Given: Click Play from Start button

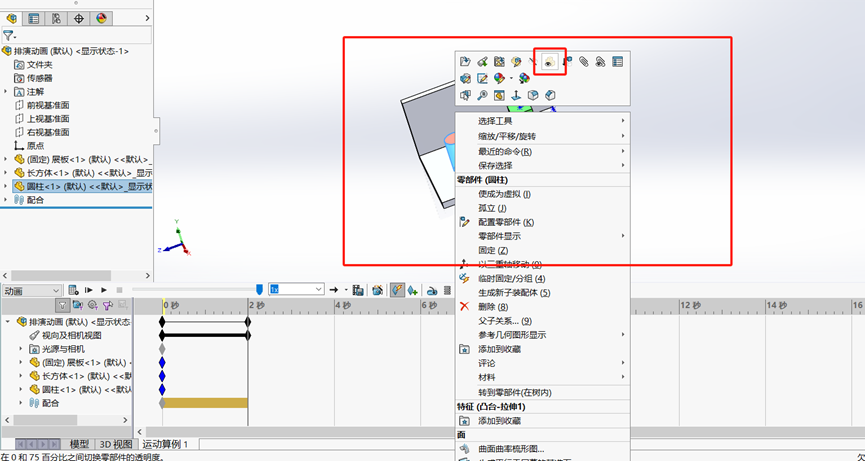Looking at the screenshot, I should (x=88, y=290).
